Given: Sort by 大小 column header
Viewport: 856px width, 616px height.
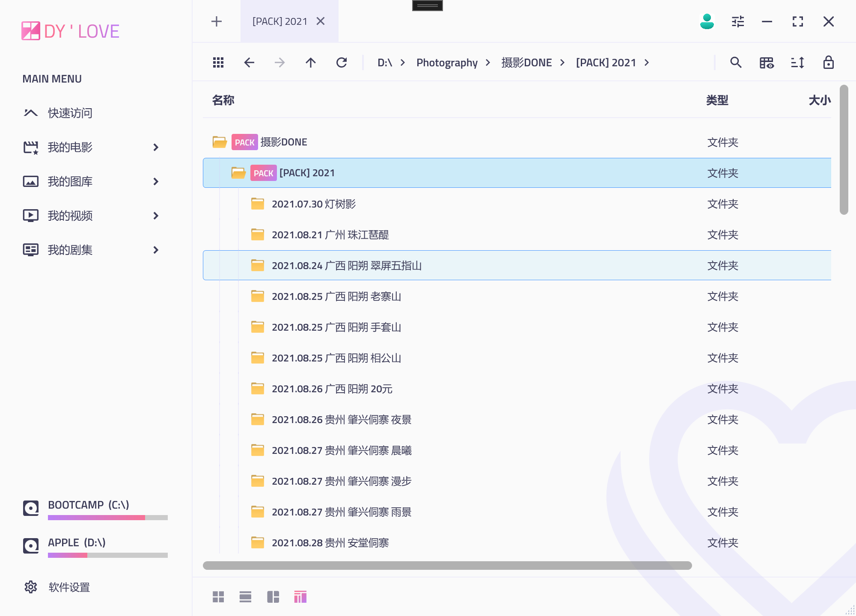Looking at the screenshot, I should pos(820,100).
